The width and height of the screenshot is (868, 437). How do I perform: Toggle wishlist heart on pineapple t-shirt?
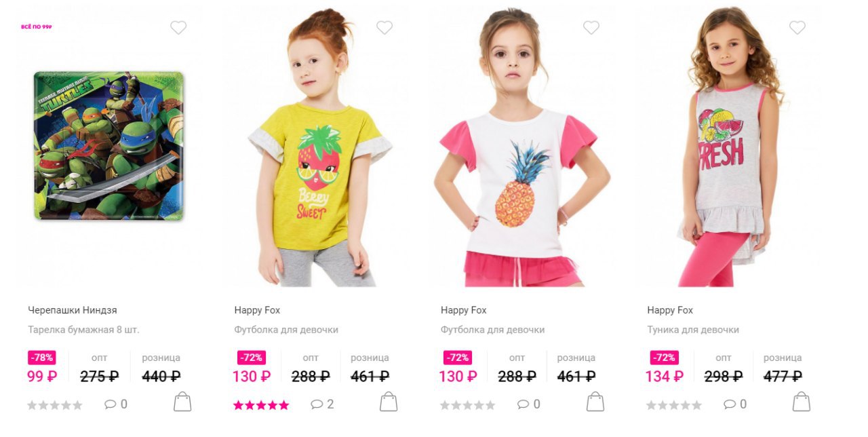(x=591, y=28)
